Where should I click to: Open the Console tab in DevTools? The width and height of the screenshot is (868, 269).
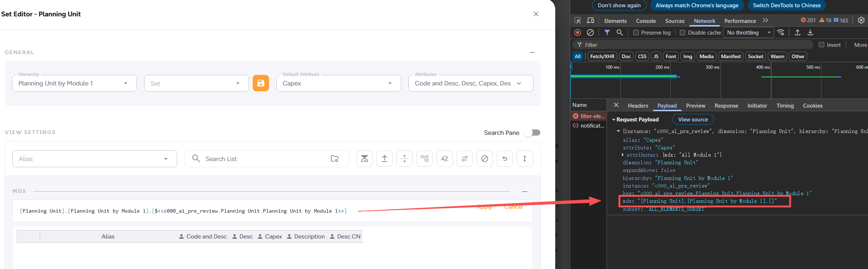point(646,21)
